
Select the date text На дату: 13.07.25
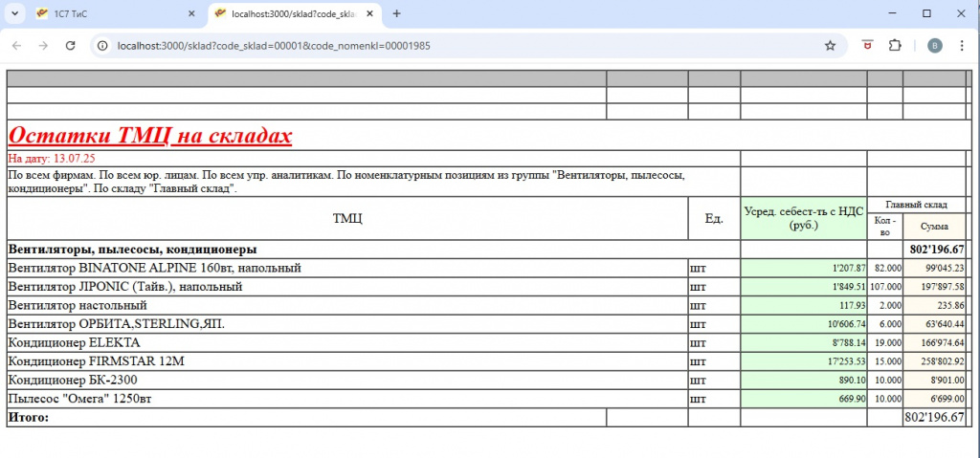pyautogui.click(x=52, y=159)
